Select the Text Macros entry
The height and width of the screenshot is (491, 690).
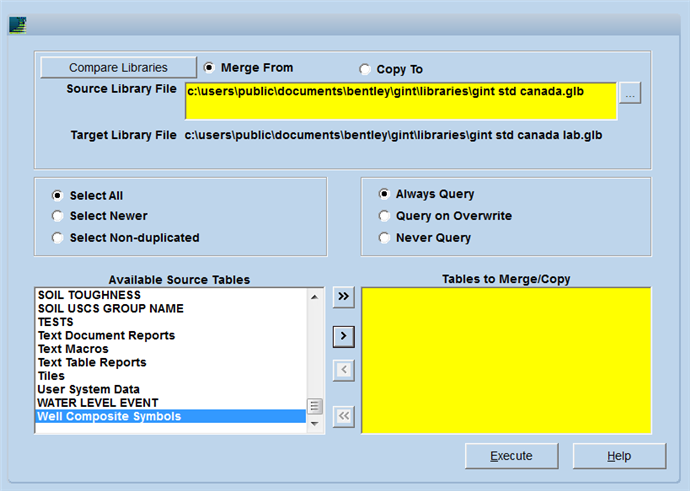coord(170,349)
